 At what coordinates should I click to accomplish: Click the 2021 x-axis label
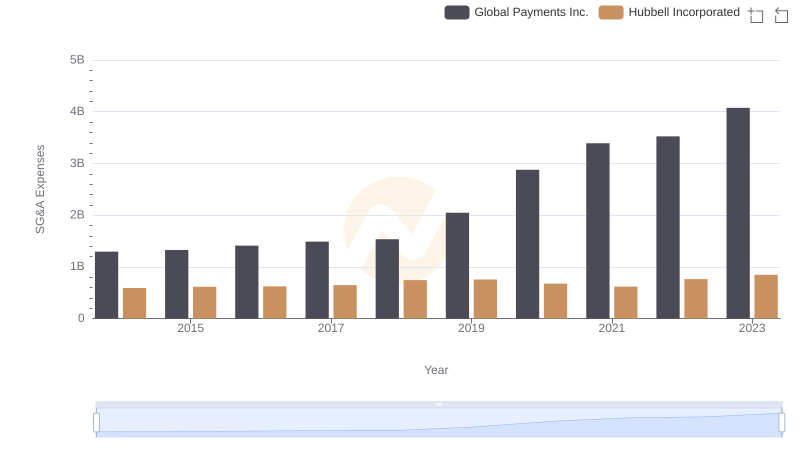pyautogui.click(x=611, y=328)
